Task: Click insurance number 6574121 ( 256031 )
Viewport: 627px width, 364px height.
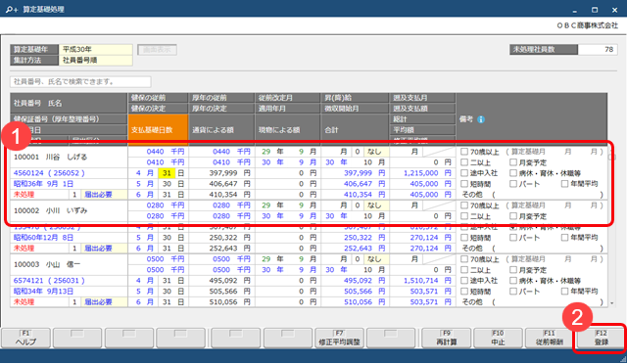Action: click(49, 281)
